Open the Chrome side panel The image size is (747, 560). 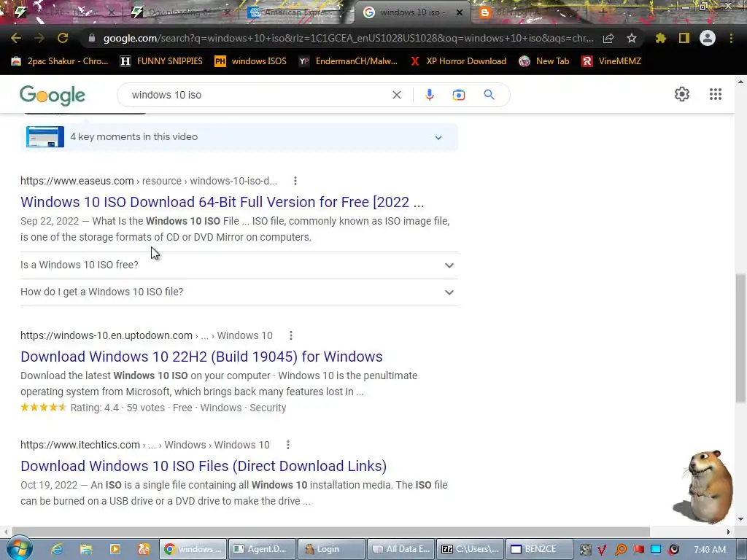coord(684,38)
